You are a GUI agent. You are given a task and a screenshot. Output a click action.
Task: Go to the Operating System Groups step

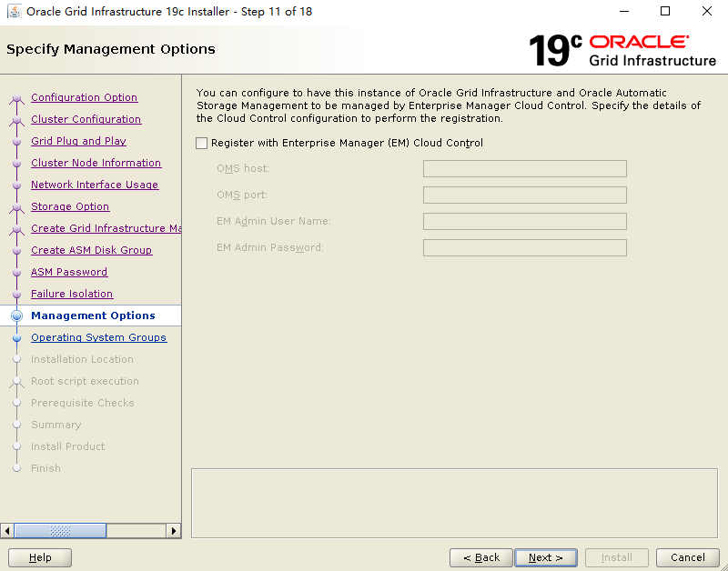98,337
